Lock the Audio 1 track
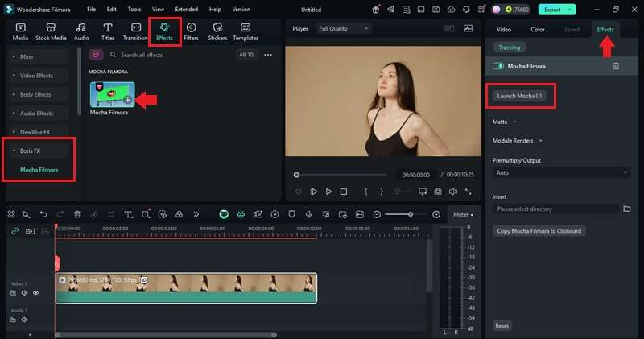644x339 pixels. point(13,320)
